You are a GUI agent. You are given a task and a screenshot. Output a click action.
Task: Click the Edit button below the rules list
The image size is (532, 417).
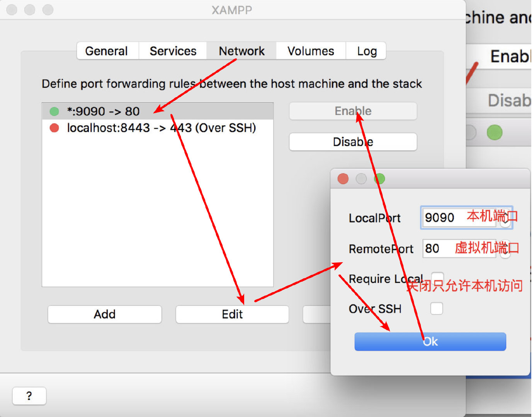point(232,314)
